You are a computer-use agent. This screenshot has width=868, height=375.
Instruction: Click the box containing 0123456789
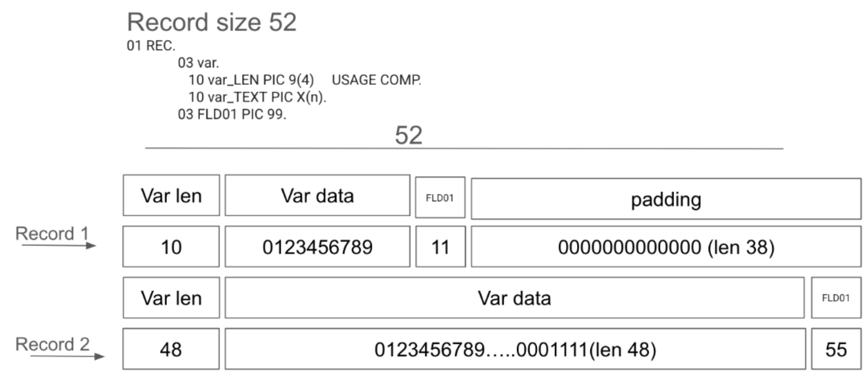317,247
